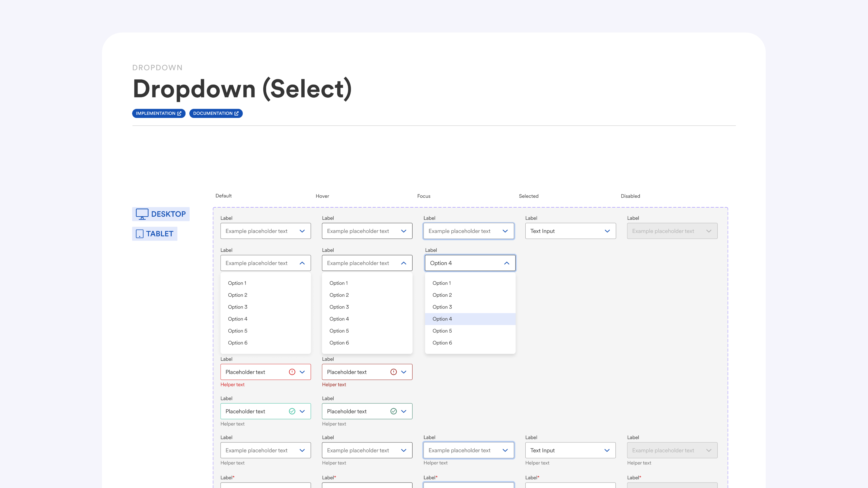The height and width of the screenshot is (488, 868).
Task: Click the external link icon on the IMPLEMENTATION badge
Action: 179,114
